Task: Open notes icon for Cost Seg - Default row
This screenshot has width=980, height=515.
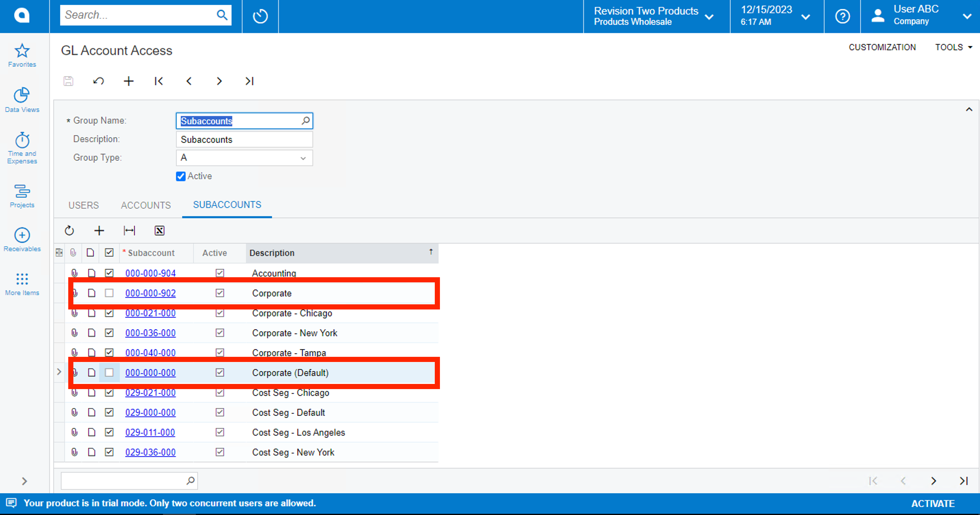Action: [x=91, y=412]
